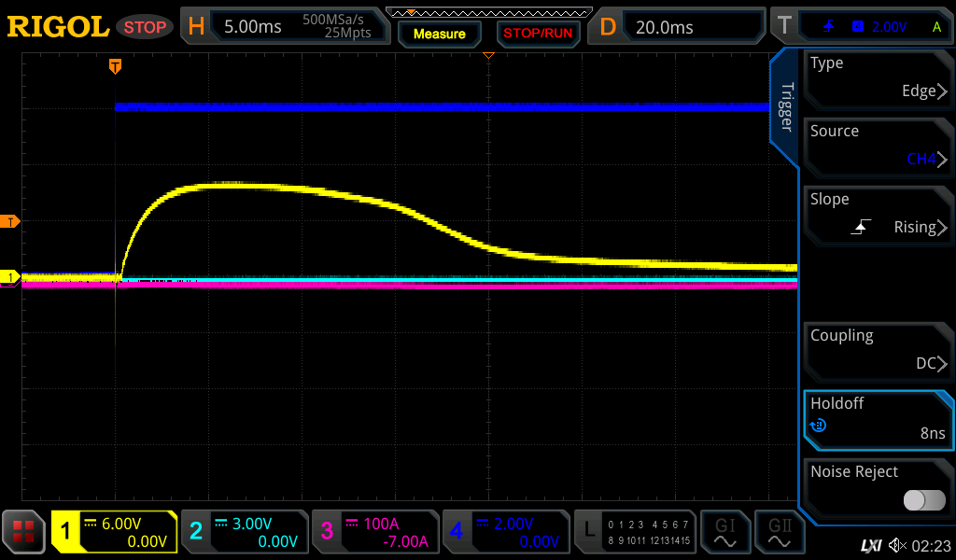Open the Coupling DC menu item
This screenshot has height=560, width=956.
pos(878,351)
